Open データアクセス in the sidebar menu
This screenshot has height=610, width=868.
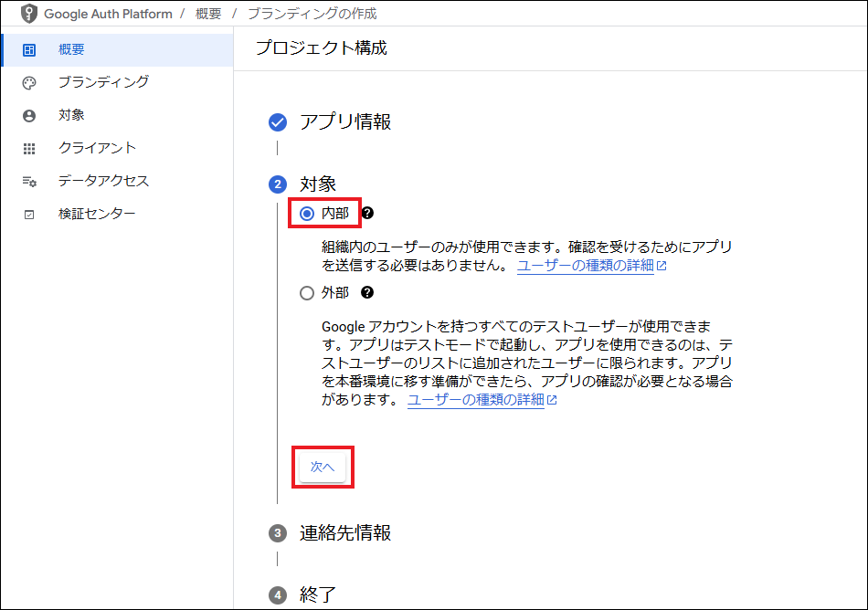pos(103,181)
